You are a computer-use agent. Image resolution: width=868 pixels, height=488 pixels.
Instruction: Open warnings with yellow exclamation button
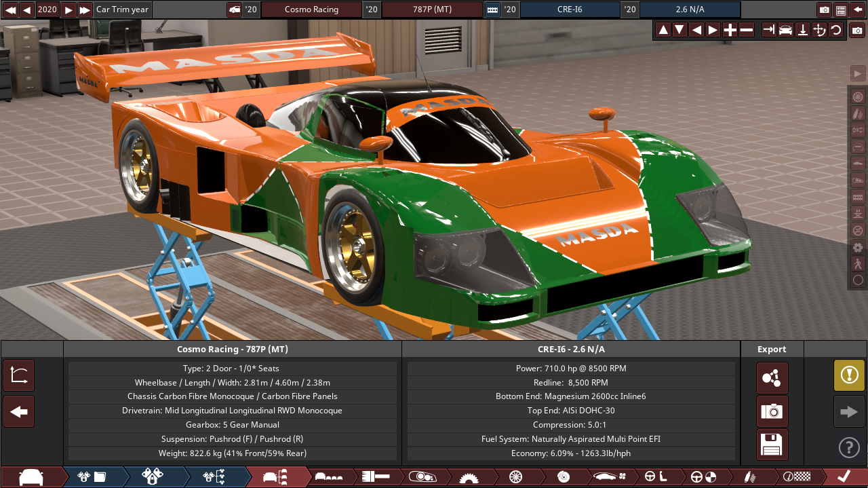(850, 375)
